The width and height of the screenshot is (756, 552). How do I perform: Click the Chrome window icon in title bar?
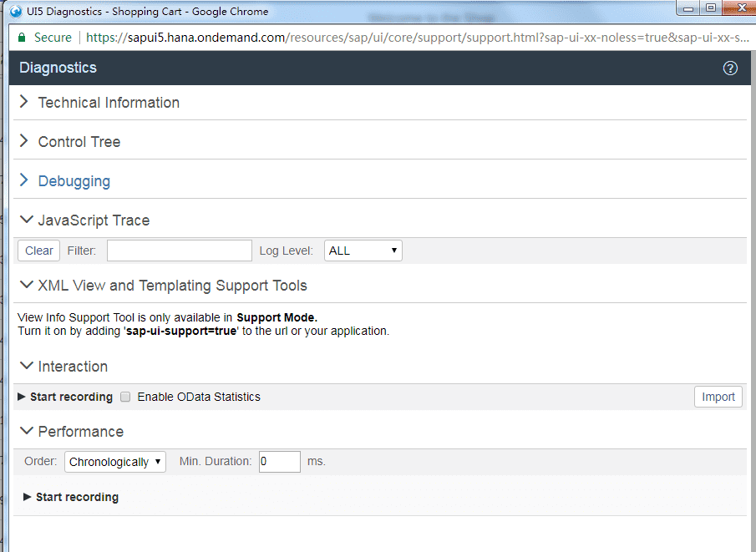[x=15, y=12]
